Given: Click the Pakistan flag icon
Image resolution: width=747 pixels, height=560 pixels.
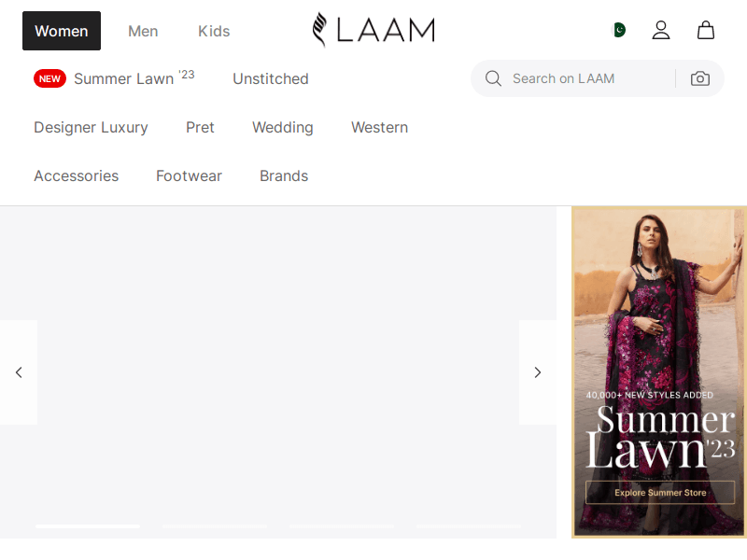Looking at the screenshot, I should pos(620,30).
